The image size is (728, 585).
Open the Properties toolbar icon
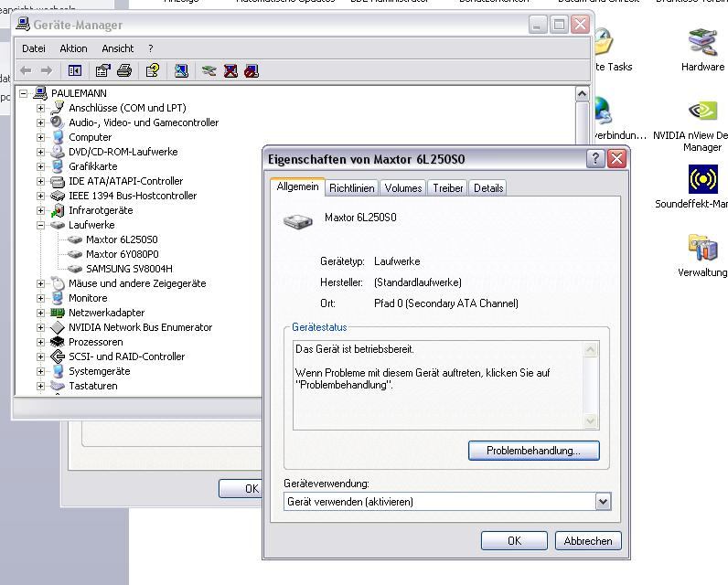point(103,71)
